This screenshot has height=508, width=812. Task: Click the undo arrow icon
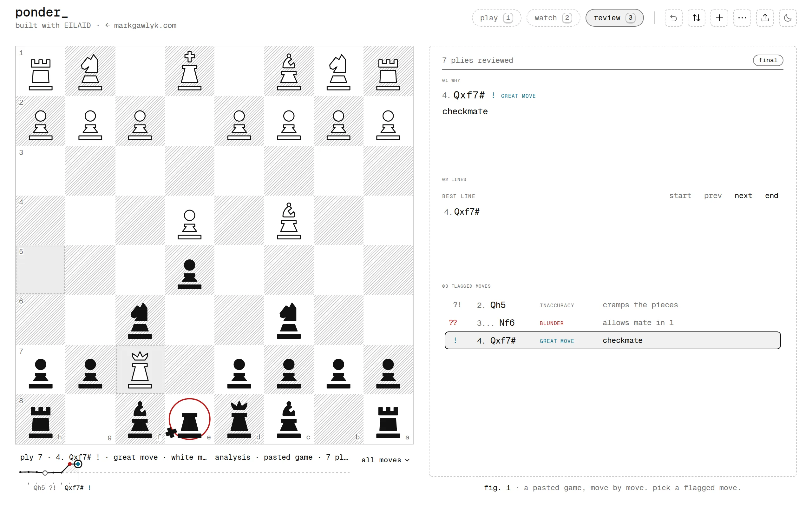(673, 18)
